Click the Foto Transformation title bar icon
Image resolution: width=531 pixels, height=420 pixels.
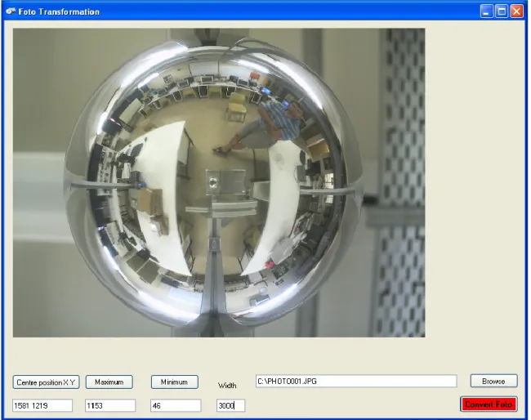(x=11, y=11)
